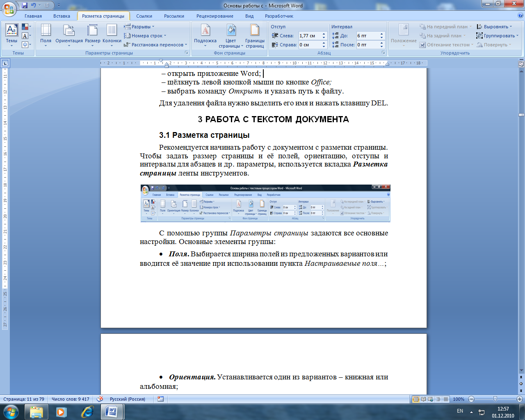This screenshot has width=525, height=420.
Task: Open the Повернуть (Rotate) dropdown
Action: coord(494,45)
